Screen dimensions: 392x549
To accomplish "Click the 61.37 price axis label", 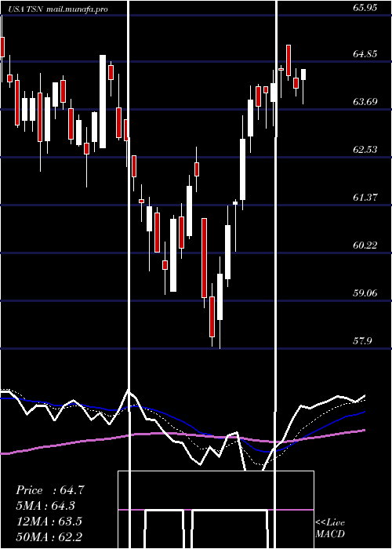I will point(365,198).
